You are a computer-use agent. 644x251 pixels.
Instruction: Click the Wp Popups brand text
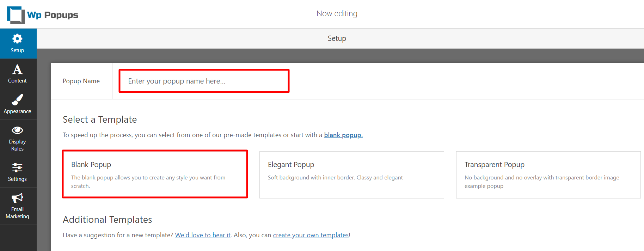pyautogui.click(x=53, y=15)
